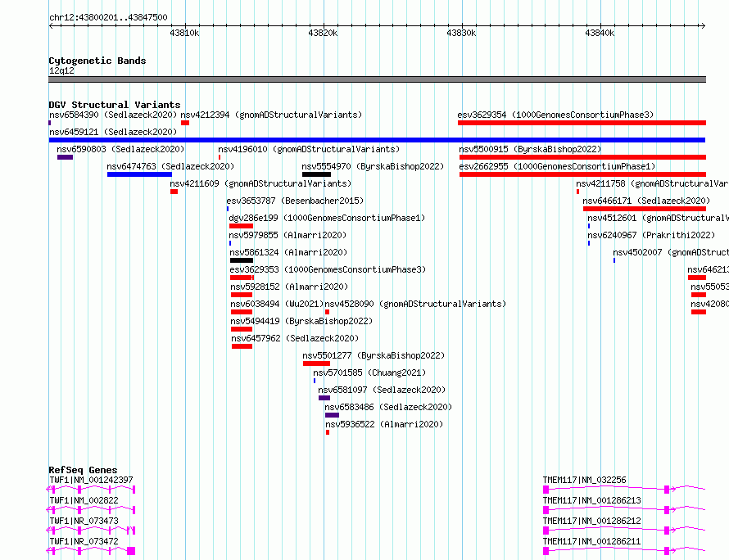This screenshot has width=729, height=560.
Task: Open gene transcript TMEM117|NM_001286213
Action: 592,500
